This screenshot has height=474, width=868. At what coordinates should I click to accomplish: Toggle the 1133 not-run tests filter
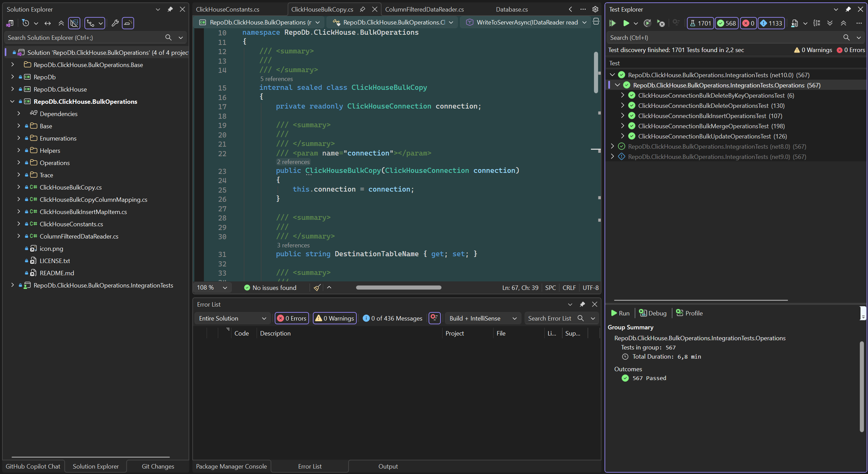[771, 23]
